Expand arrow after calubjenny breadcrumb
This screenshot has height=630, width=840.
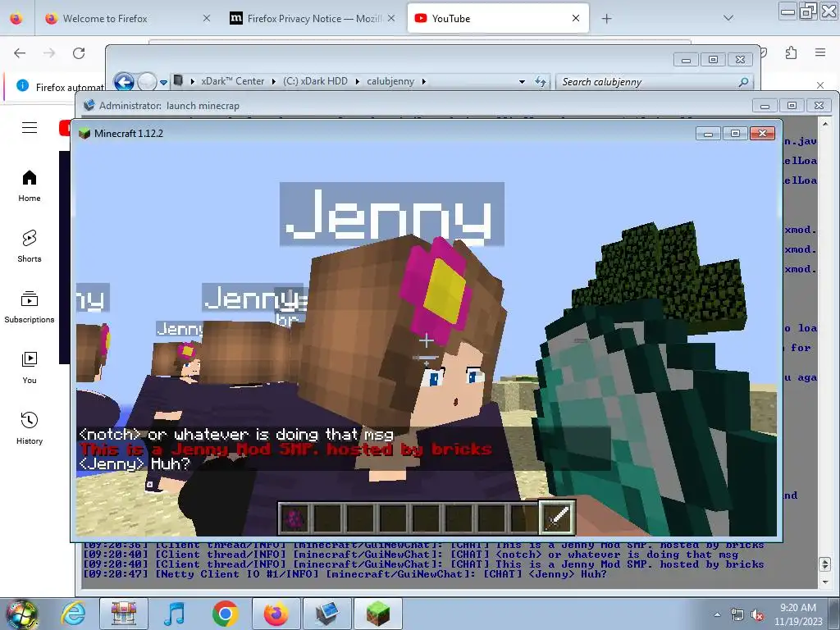click(424, 81)
